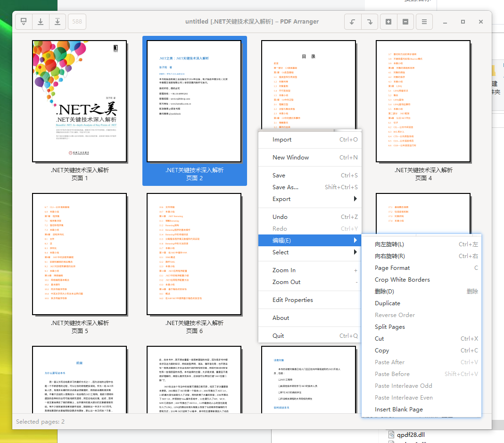The width and height of the screenshot is (504, 443).
Task: Select page 5 thumbnail
Action: tap(79, 254)
